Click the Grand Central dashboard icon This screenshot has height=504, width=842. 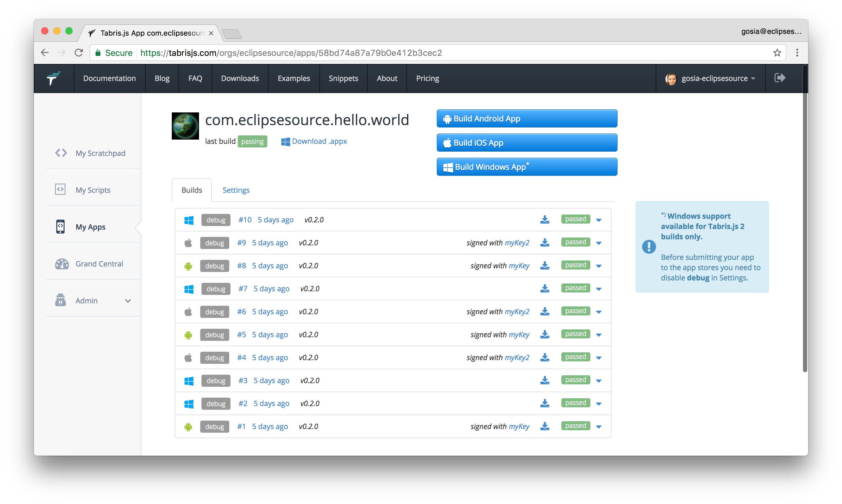pyautogui.click(x=61, y=263)
